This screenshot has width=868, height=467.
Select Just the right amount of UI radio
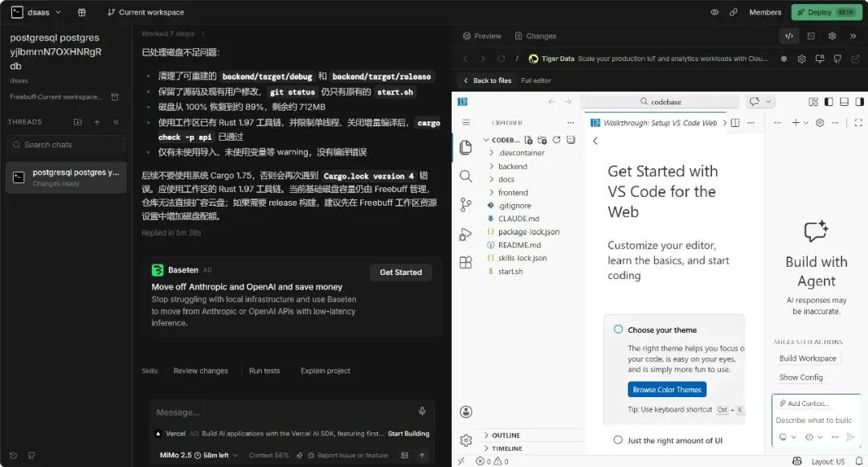618,440
